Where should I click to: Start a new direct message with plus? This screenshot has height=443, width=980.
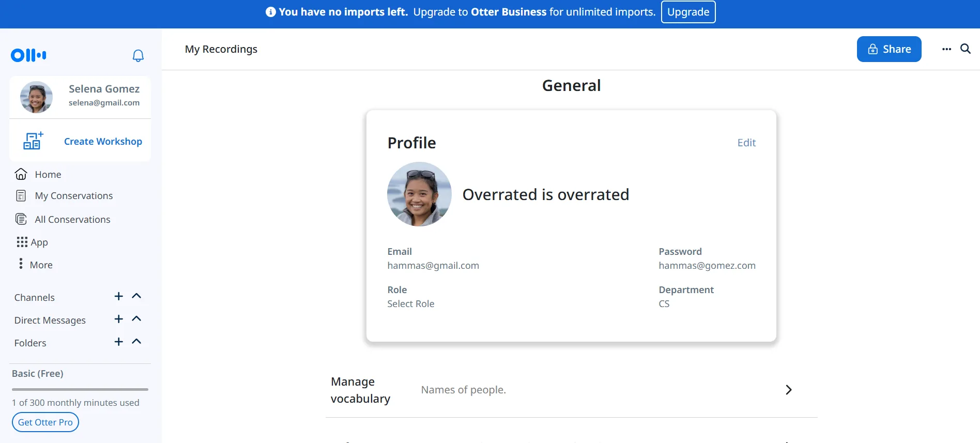(x=118, y=319)
